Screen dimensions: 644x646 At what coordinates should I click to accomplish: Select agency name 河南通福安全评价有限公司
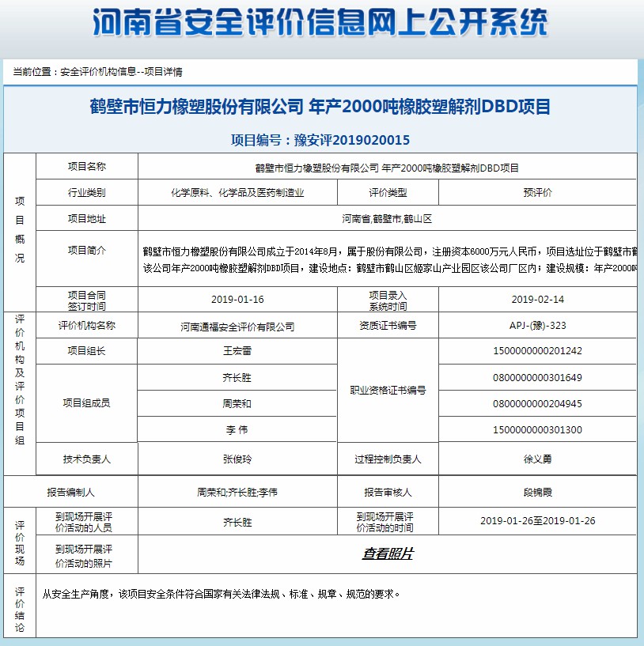point(237,327)
